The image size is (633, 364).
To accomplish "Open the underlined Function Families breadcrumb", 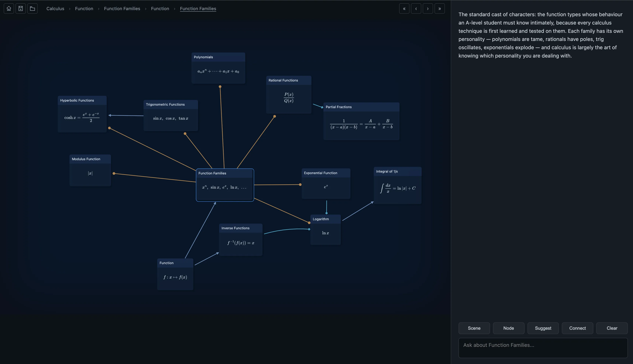I will pyautogui.click(x=198, y=8).
